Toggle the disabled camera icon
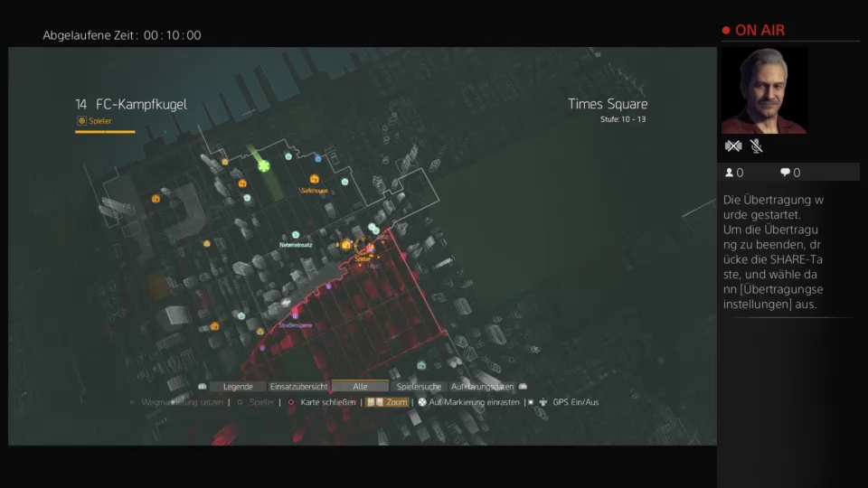 pos(733,145)
